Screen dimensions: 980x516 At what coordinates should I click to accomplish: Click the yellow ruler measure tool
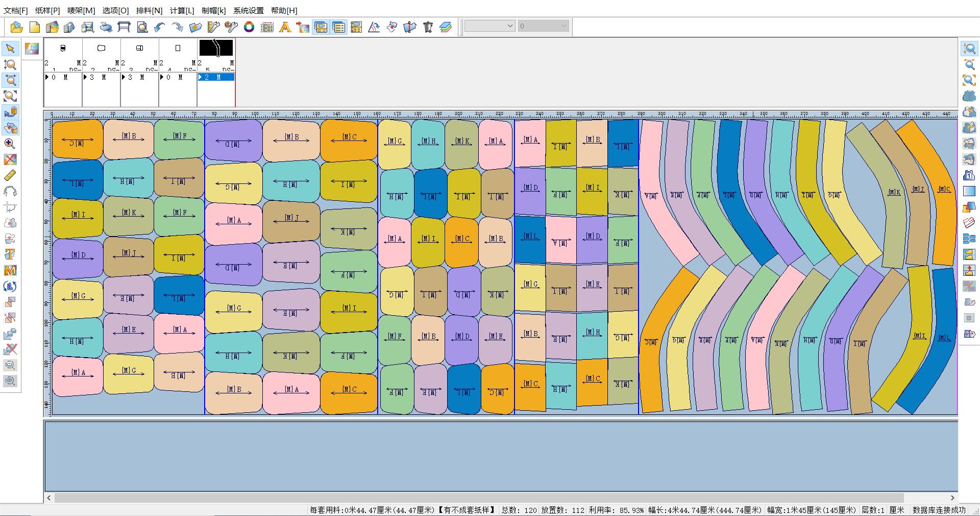pos(10,176)
